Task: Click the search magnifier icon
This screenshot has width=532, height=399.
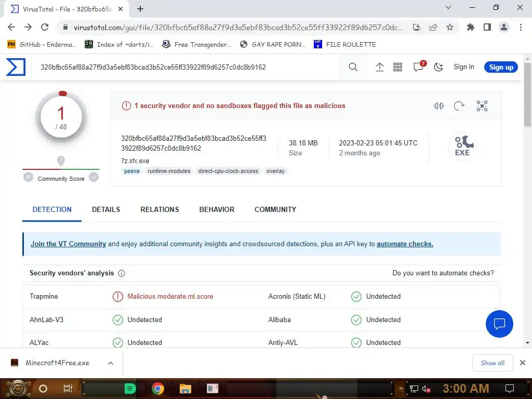Action: point(353,67)
